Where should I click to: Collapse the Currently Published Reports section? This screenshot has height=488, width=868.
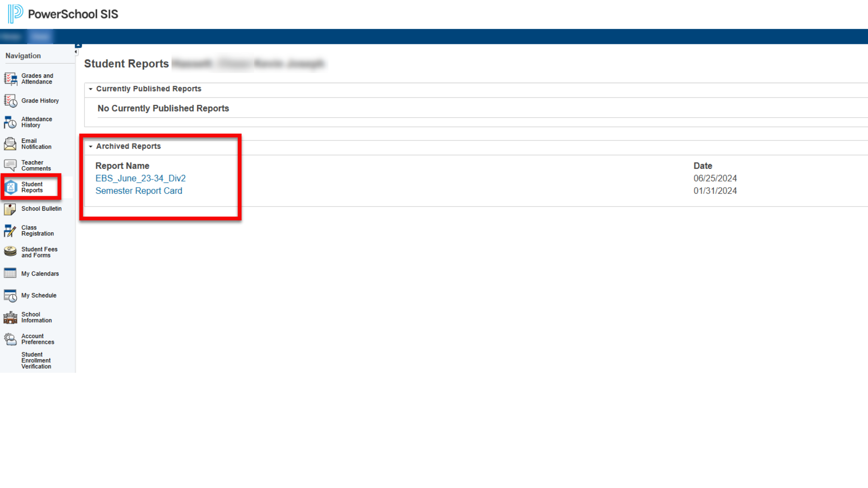[91, 89]
